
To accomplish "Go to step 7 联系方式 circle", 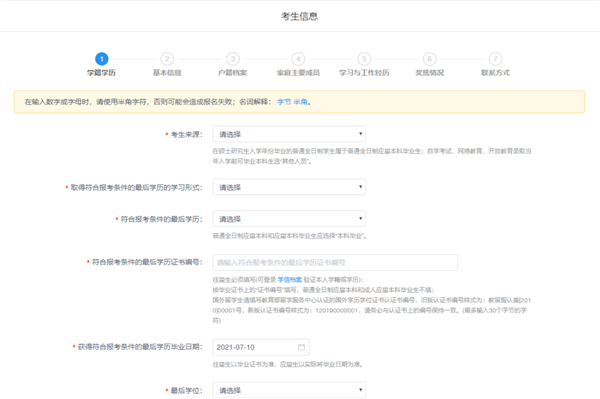I will click(495, 59).
